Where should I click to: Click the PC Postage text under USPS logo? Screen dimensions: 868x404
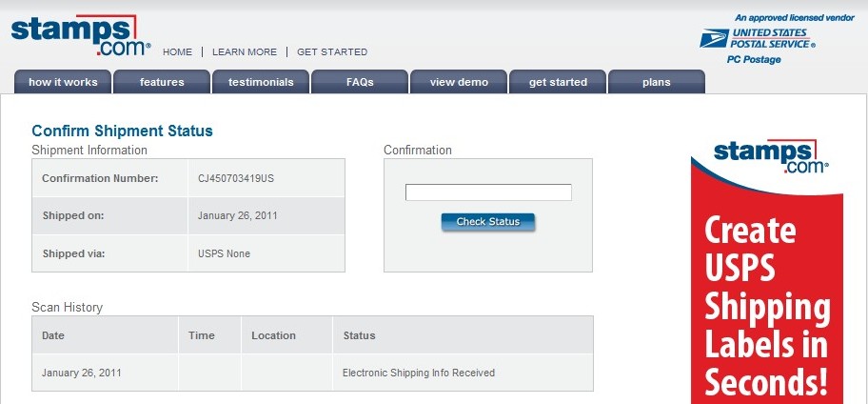[x=754, y=59]
